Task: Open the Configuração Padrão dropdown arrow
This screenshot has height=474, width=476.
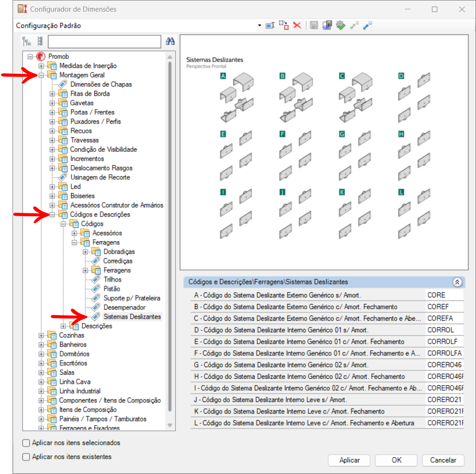Action: (259, 26)
